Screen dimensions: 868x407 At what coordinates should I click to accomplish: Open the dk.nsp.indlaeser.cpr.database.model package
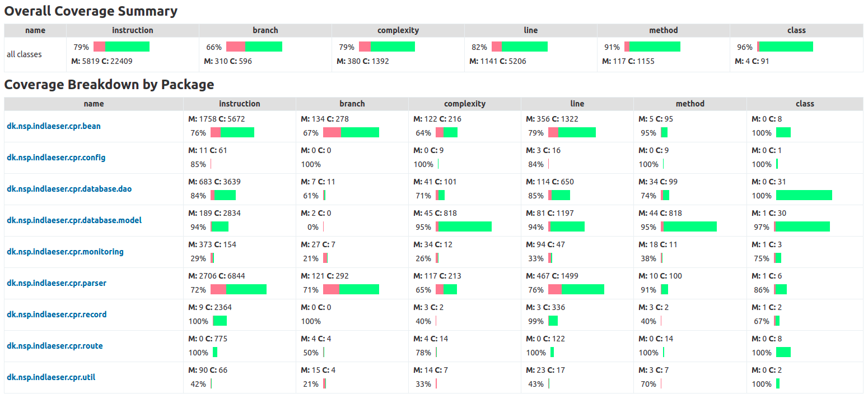coord(74,220)
